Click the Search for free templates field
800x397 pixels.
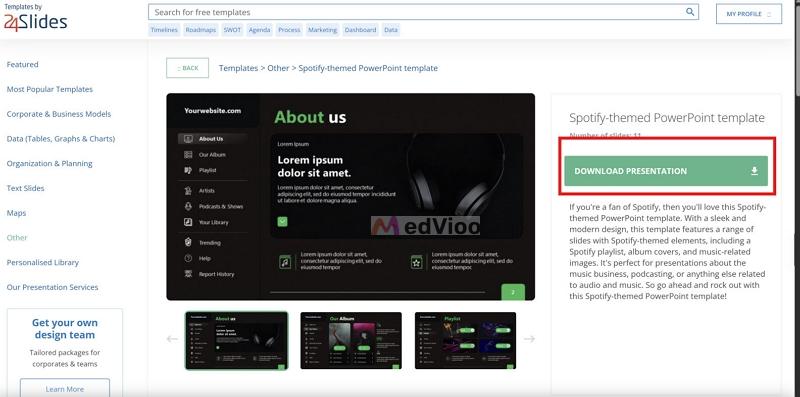pos(423,12)
